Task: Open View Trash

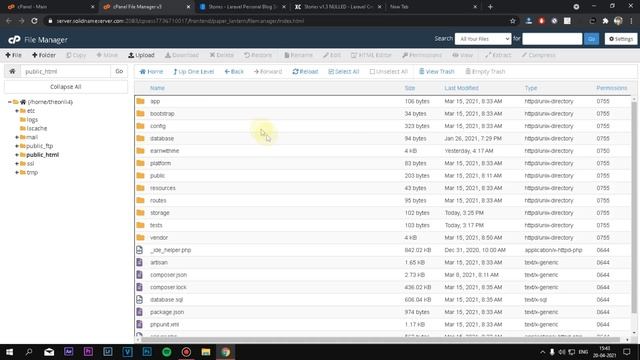Action: pyautogui.click(x=437, y=71)
